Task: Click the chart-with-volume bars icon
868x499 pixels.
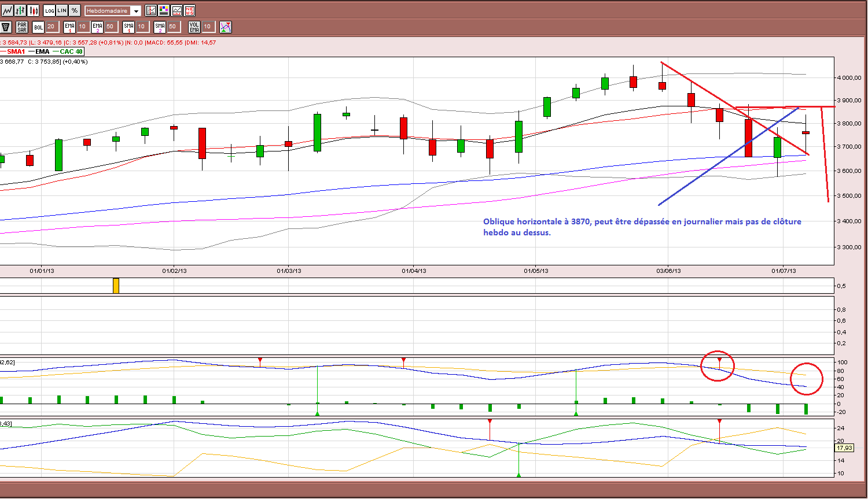Action: pyautogui.click(x=176, y=10)
